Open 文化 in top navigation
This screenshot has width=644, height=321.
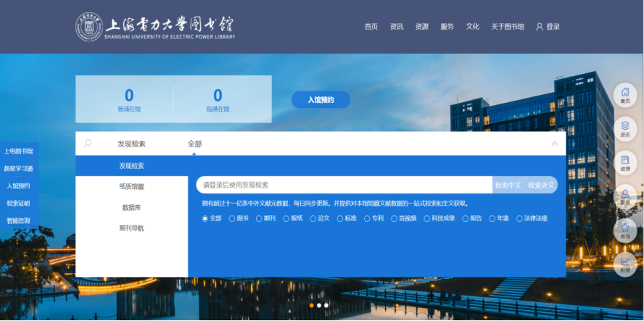472,27
